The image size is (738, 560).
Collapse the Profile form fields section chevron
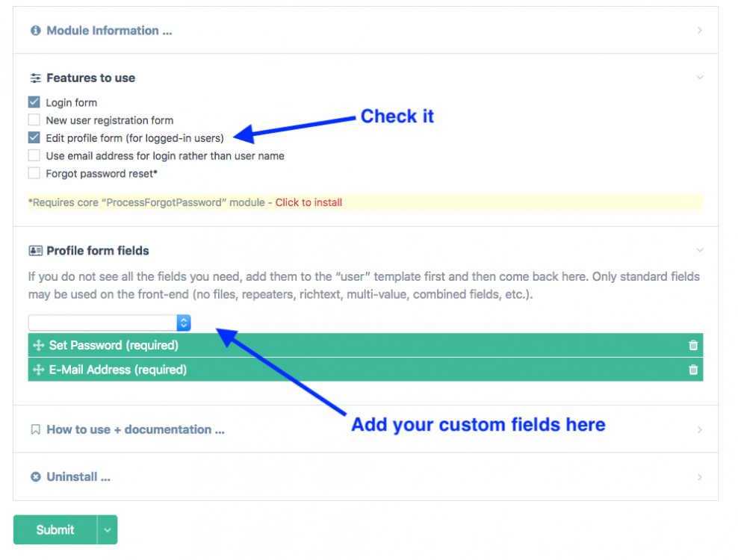[699, 251]
